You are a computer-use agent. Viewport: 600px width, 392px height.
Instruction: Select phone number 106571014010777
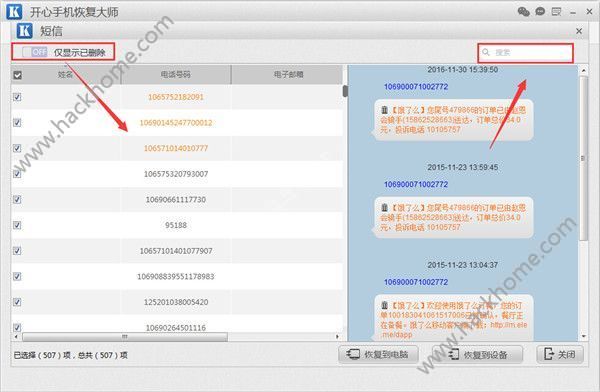(176, 148)
